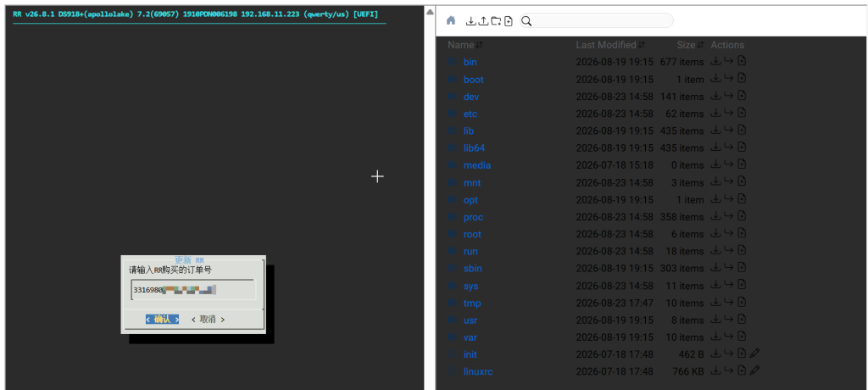868x390 pixels.
Task: Cancel the dialog with 取消 button
Action: (208, 319)
